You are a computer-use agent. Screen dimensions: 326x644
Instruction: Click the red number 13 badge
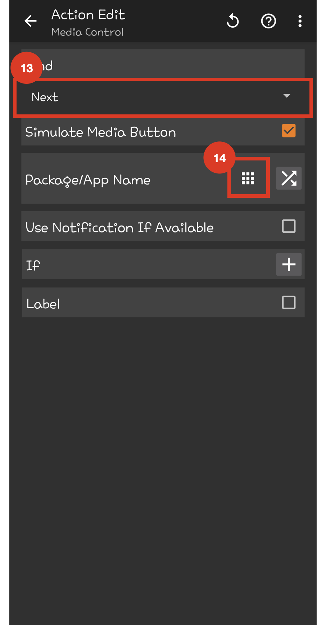[27, 68]
